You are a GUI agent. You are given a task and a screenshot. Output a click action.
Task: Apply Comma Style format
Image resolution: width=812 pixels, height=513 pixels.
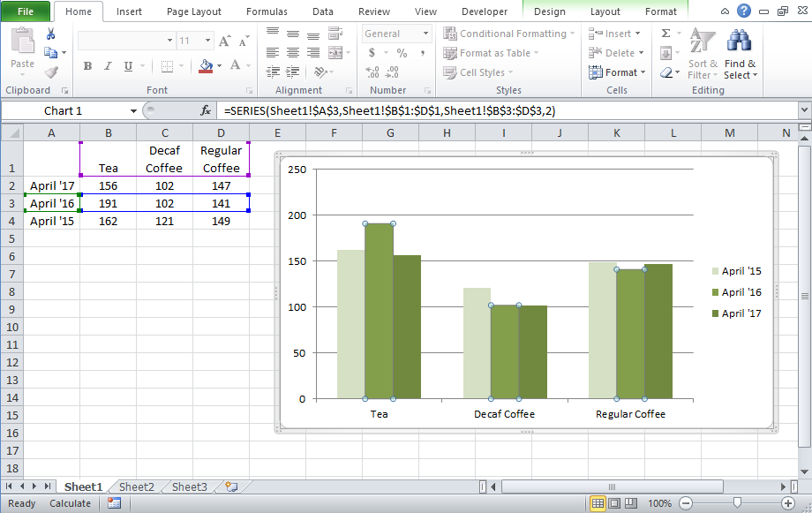coord(423,52)
